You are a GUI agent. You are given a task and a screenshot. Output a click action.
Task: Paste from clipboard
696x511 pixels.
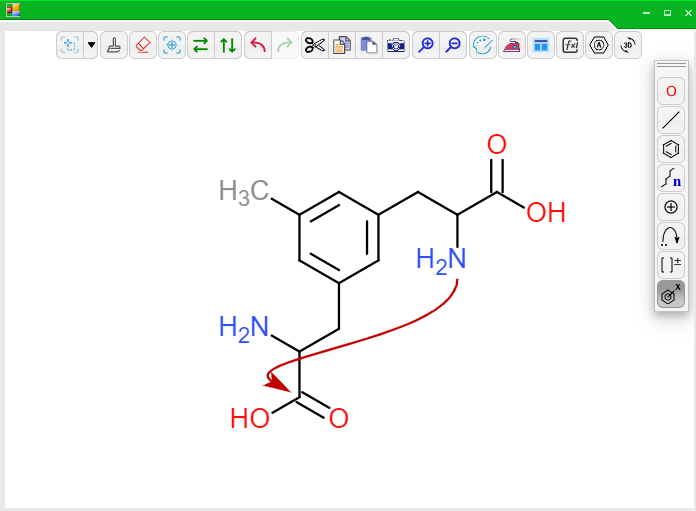tap(369, 45)
